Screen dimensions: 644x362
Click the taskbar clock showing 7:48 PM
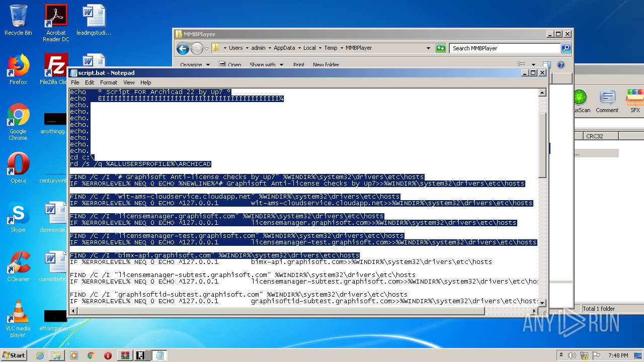point(618,355)
